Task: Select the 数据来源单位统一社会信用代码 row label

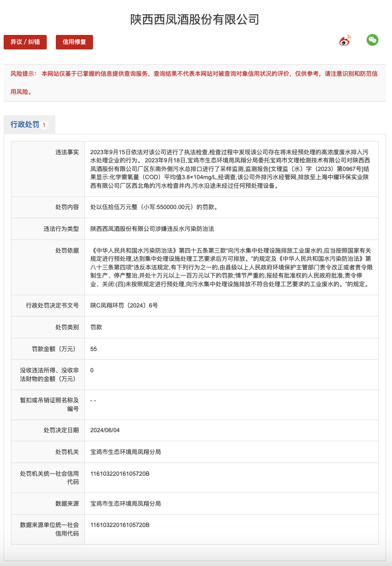Action: 50,530
